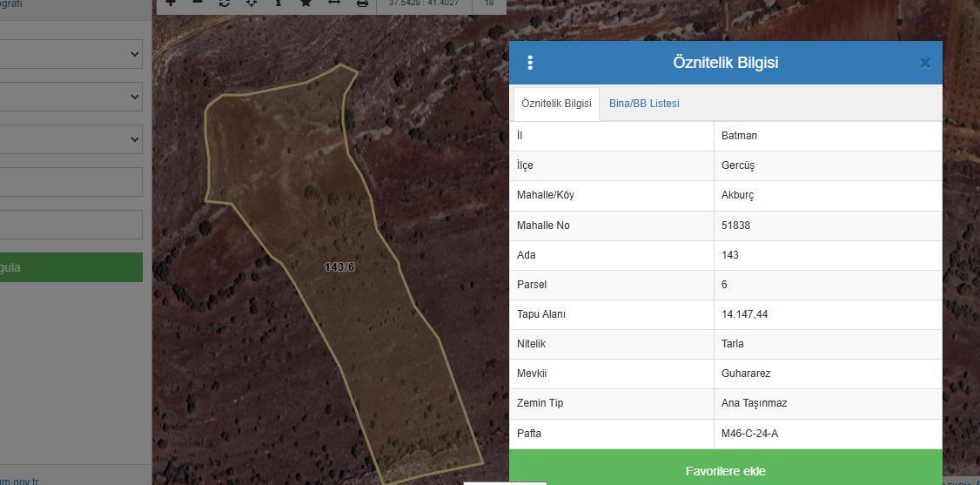The image size is (980, 485).
Task: Print the map using printer icon
Action: (362, 3)
